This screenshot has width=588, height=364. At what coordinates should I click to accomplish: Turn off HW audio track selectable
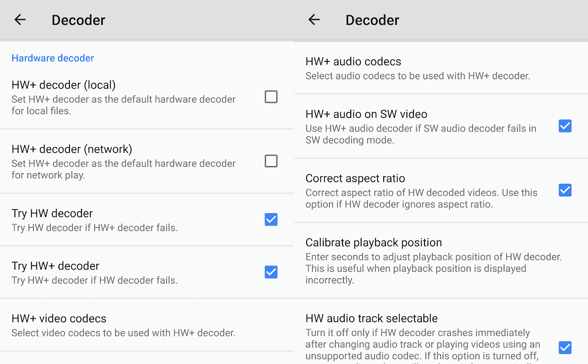coord(565,348)
